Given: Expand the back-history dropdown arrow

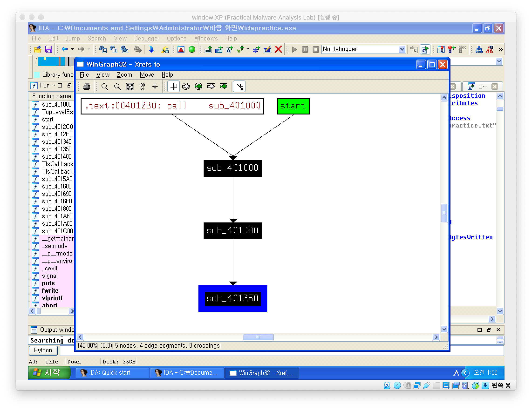Looking at the screenshot, I should [72, 49].
